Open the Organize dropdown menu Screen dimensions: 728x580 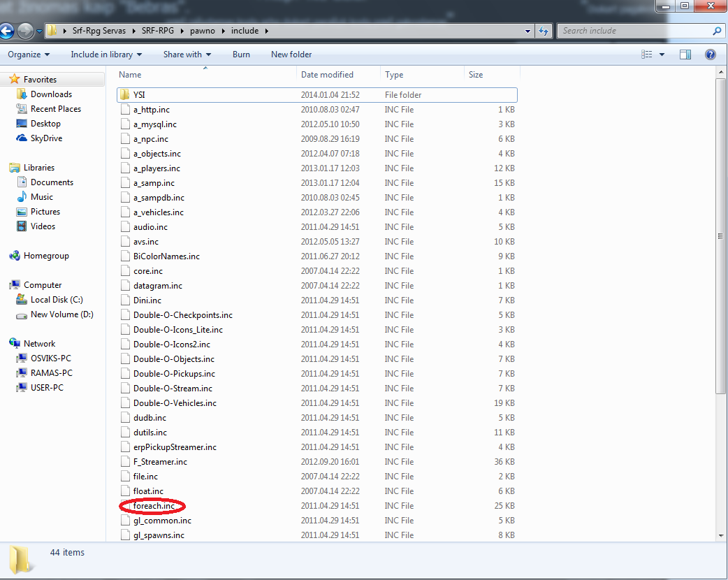point(29,55)
